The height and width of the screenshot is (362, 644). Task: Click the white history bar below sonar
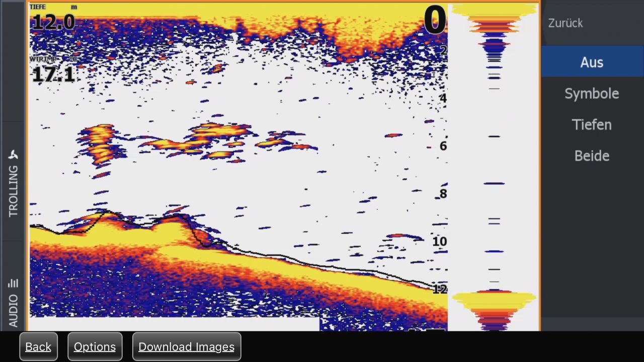(x=174, y=324)
